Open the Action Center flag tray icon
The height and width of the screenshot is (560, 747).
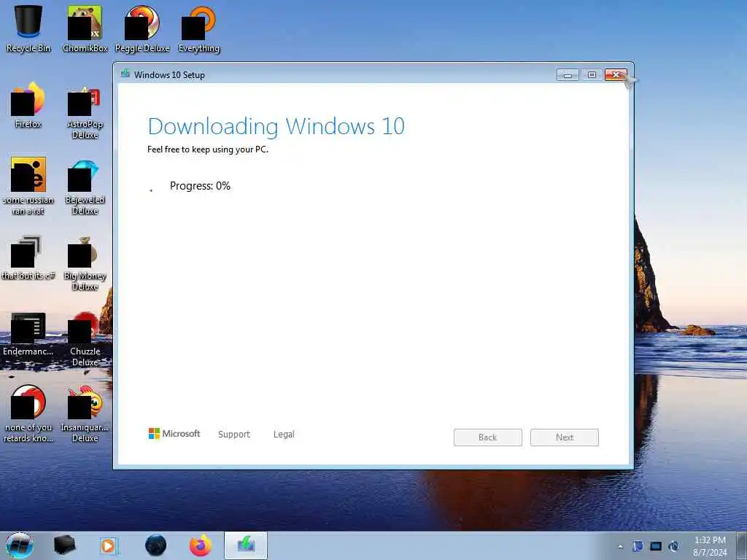coord(638,546)
